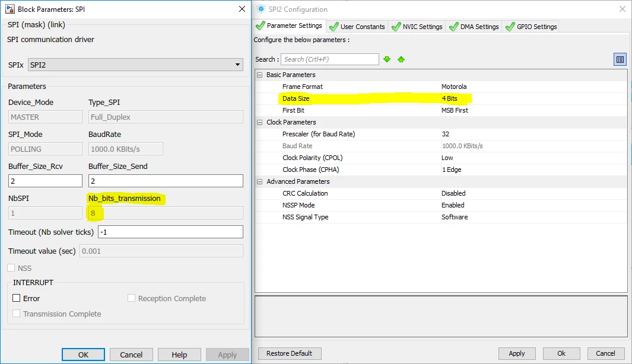
Task: Toggle the NSS checkbox
Action: coord(11,268)
